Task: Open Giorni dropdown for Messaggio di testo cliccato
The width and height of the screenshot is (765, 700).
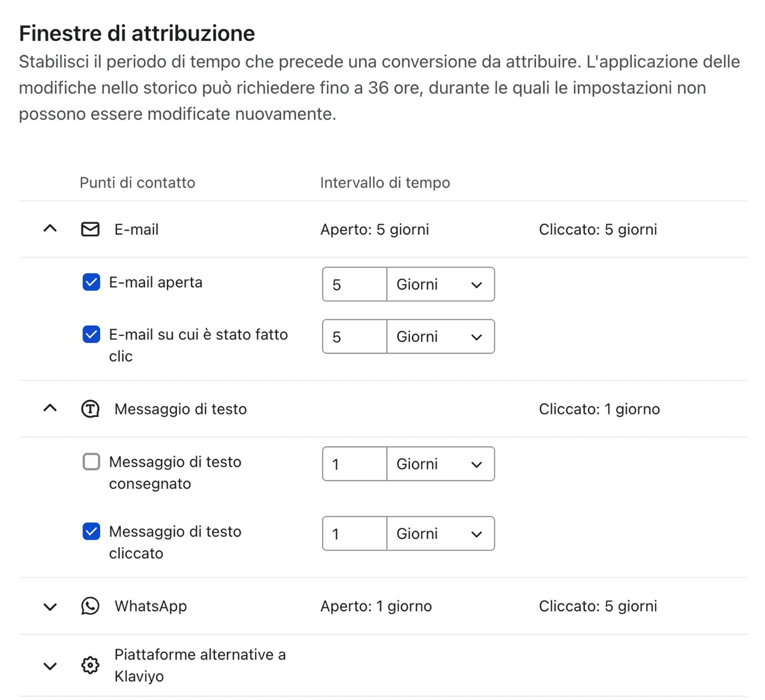Action: [x=440, y=534]
